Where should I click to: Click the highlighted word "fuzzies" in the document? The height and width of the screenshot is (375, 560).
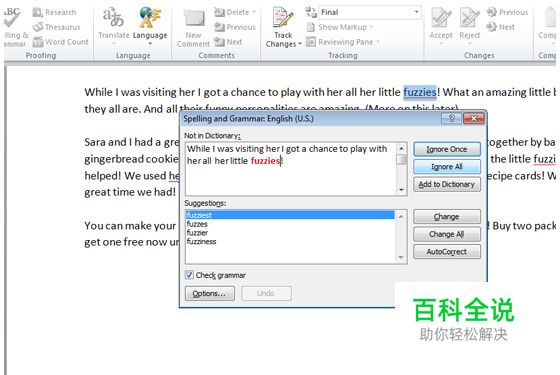click(420, 92)
